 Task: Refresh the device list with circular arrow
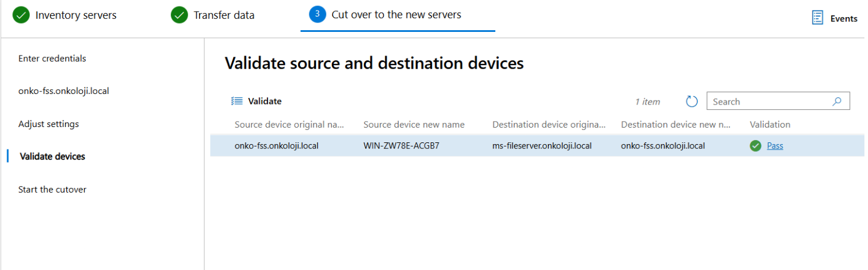(x=692, y=102)
